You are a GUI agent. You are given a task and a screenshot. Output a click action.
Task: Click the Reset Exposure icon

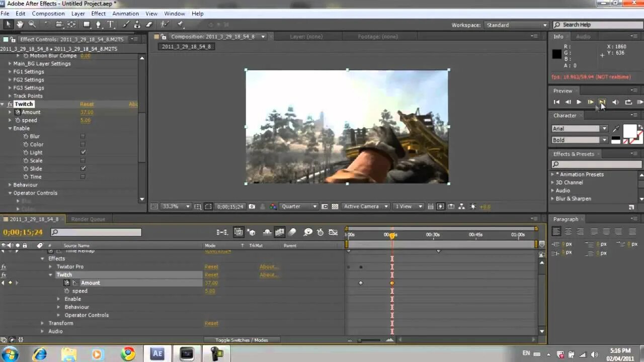pyautogui.click(x=473, y=206)
